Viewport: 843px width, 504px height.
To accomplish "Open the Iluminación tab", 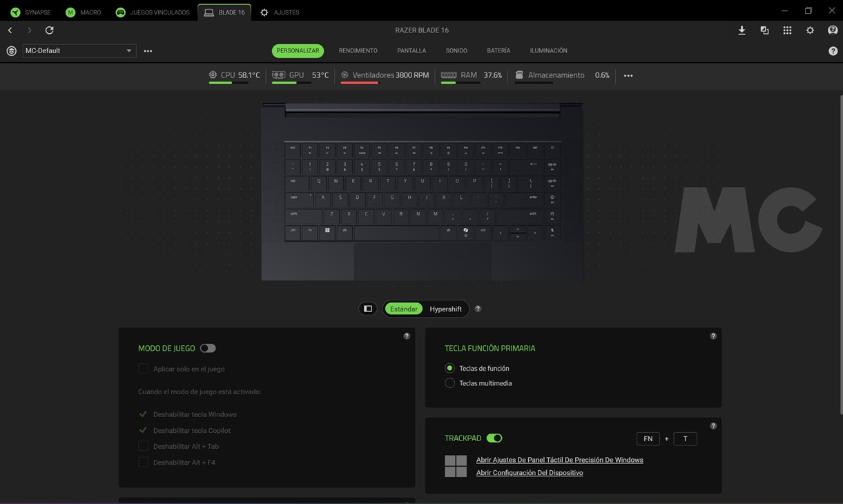I will 548,50.
